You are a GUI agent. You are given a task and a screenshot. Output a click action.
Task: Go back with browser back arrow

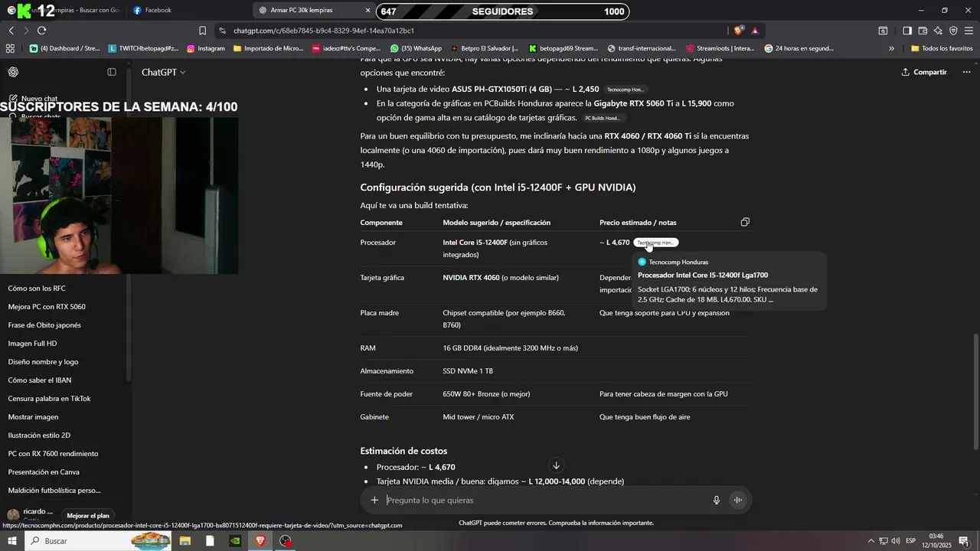(11, 31)
